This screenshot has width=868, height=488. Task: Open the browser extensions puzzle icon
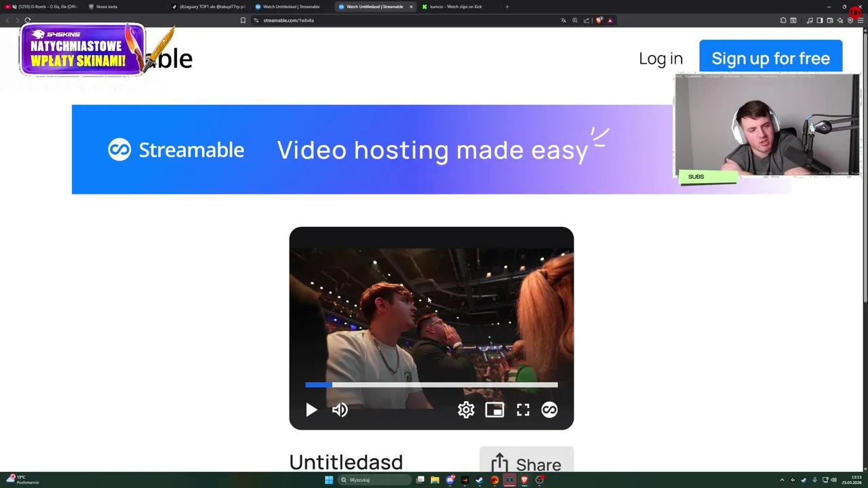tap(783, 20)
